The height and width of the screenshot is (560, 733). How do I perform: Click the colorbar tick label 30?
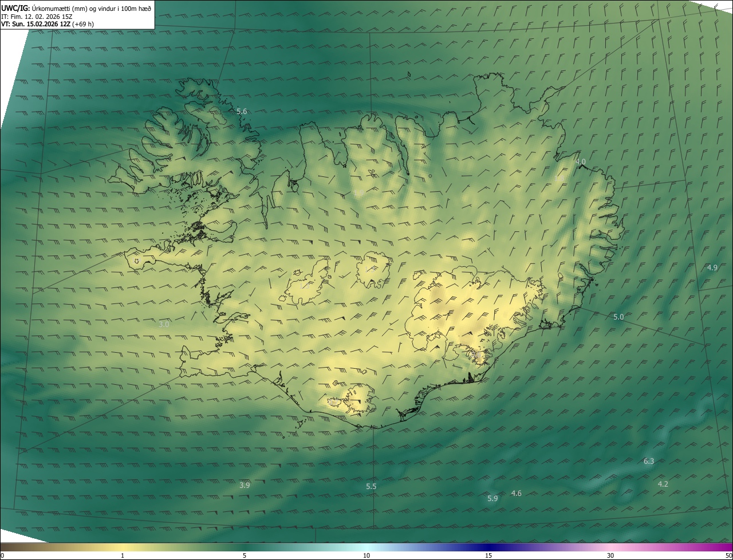coord(610,555)
